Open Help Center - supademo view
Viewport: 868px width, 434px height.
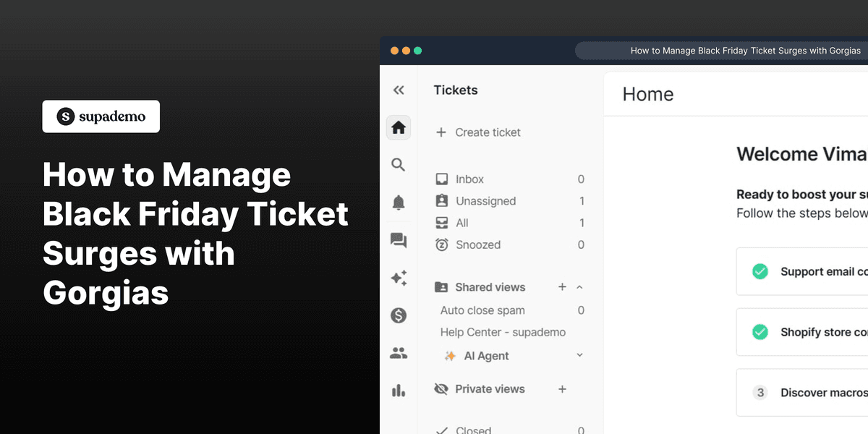502,332
